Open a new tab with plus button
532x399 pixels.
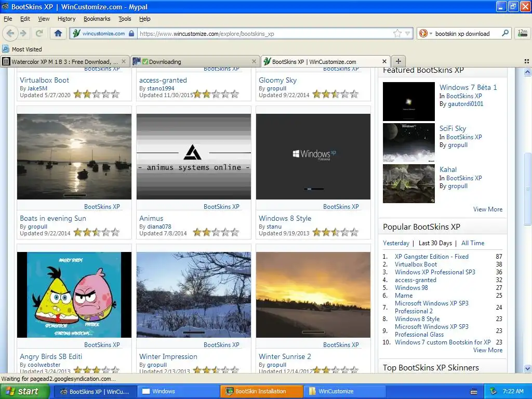pyautogui.click(x=398, y=61)
